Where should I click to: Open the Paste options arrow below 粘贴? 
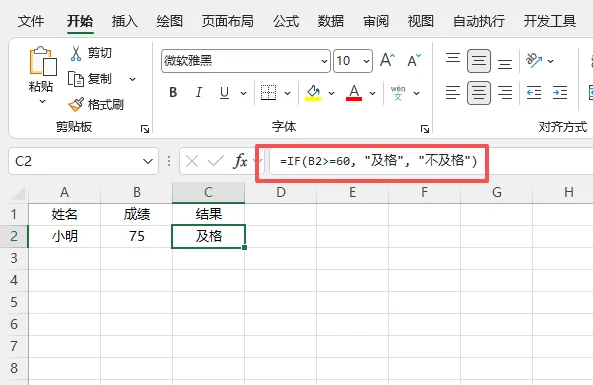[42, 101]
